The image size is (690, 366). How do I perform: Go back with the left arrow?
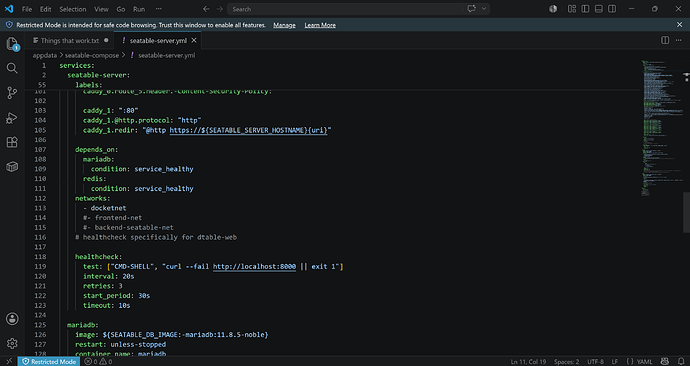coord(206,9)
